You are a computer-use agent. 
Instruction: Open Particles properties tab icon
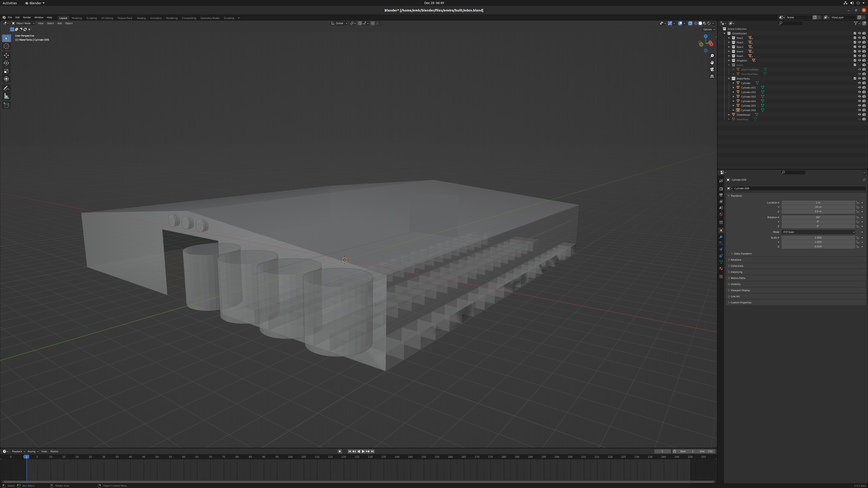coord(721,243)
